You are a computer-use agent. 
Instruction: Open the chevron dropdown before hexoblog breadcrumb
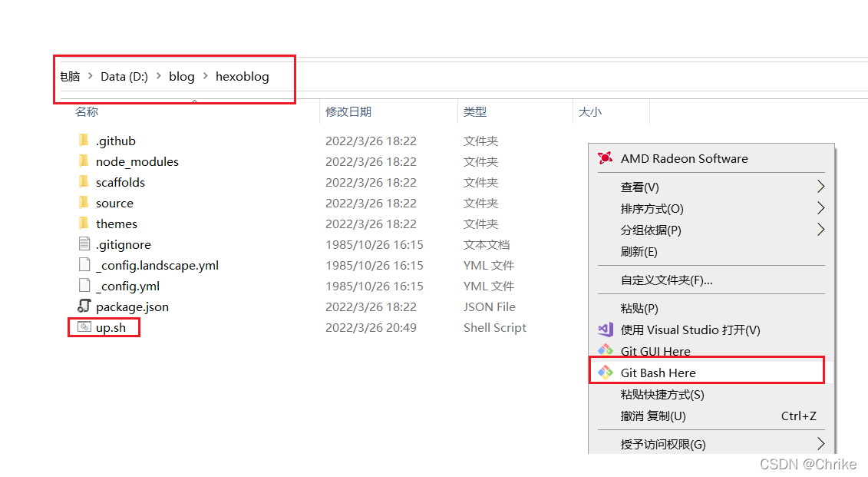[206, 75]
